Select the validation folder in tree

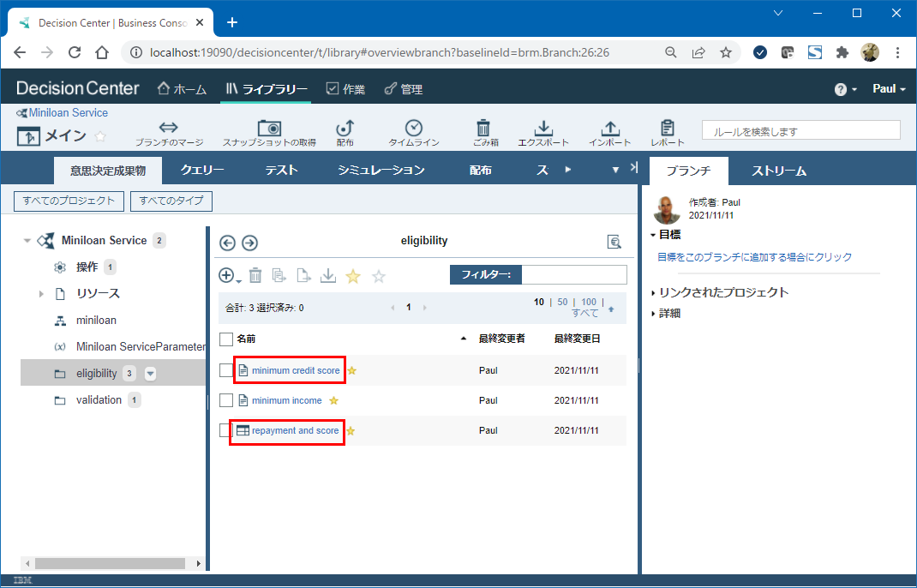click(99, 400)
